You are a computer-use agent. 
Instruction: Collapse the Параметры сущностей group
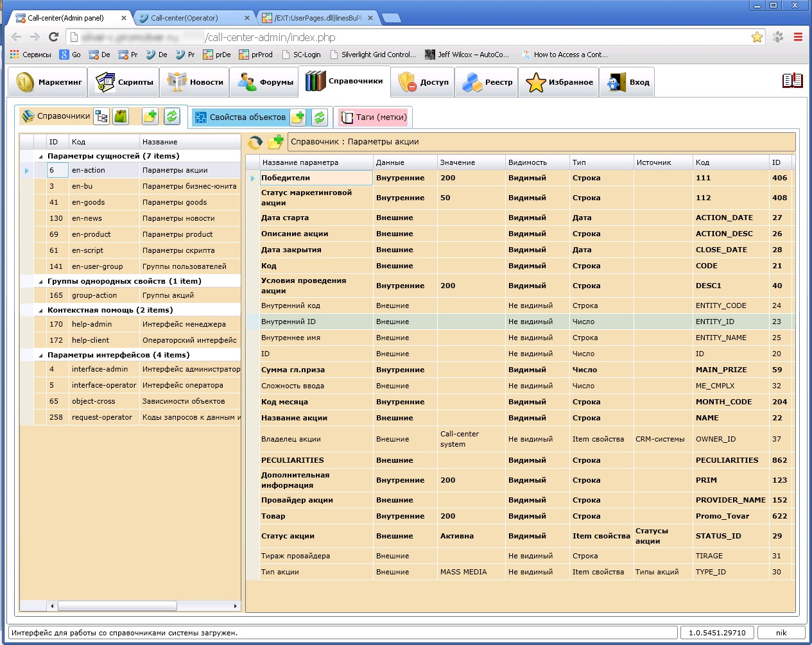[x=41, y=156]
